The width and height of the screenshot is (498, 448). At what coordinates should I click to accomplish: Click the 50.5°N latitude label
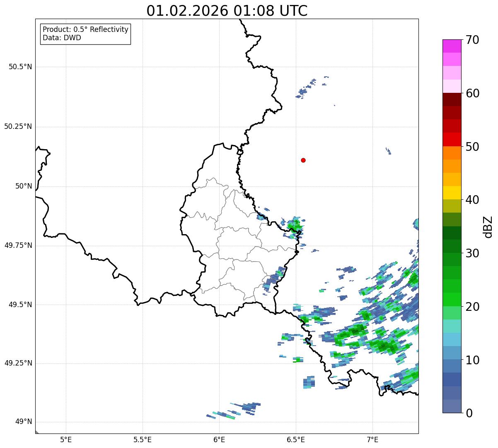tap(20, 67)
